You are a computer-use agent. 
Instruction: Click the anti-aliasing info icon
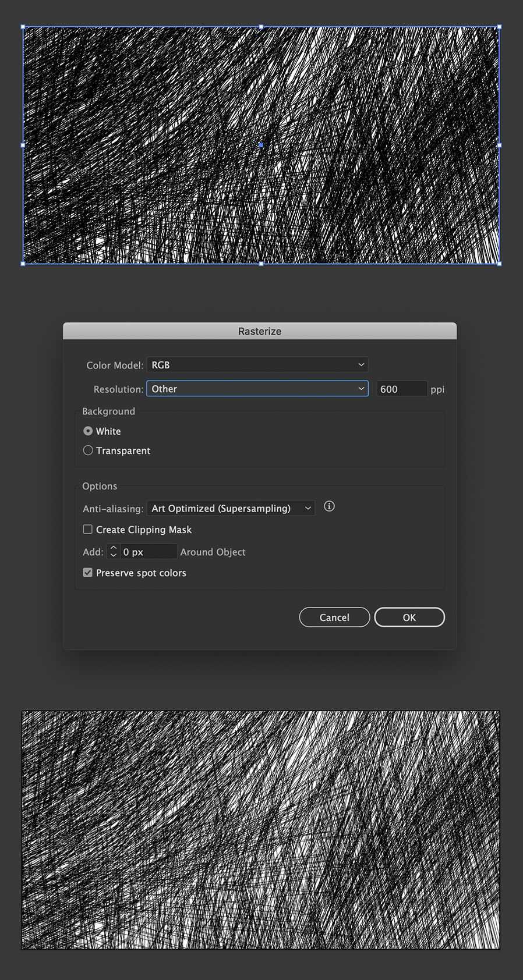[x=329, y=506]
